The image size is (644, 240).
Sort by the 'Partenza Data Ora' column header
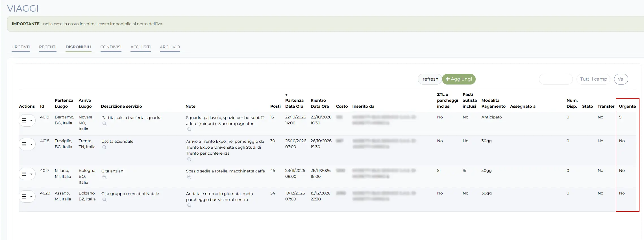pos(294,103)
